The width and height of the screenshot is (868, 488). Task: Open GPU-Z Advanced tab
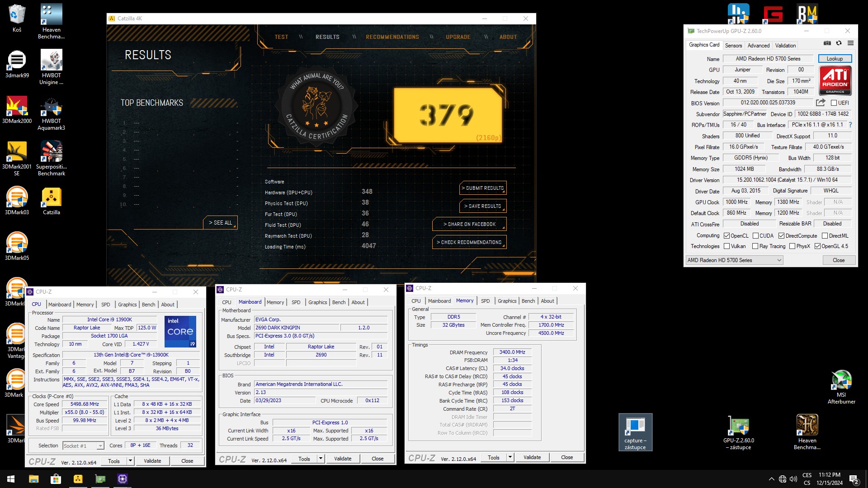point(758,46)
